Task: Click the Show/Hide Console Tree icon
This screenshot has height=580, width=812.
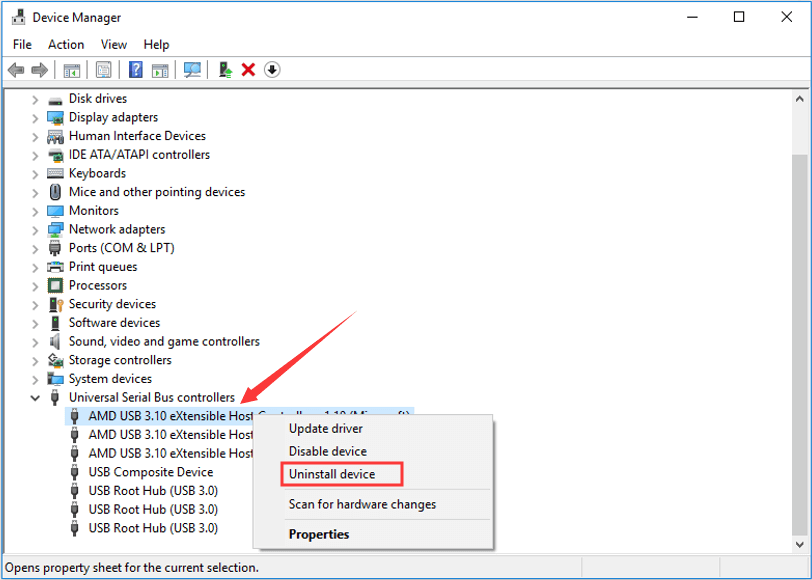Action: click(71, 70)
